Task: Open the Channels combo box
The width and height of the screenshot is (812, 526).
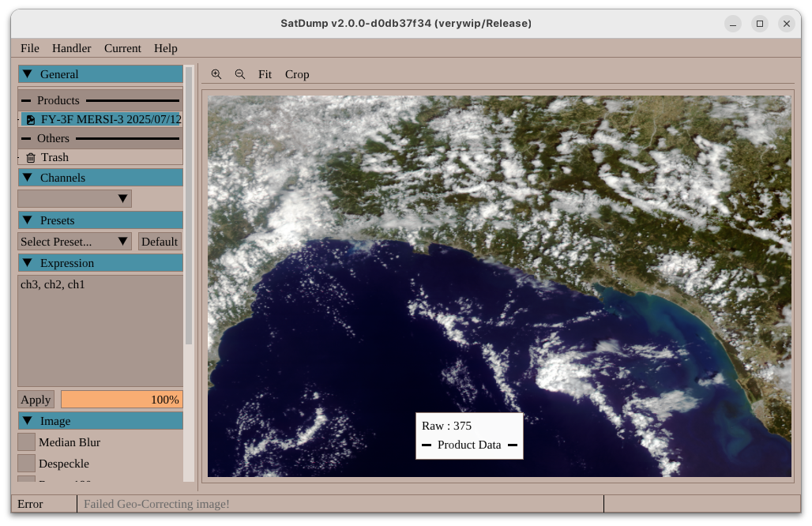Action: tap(74, 199)
